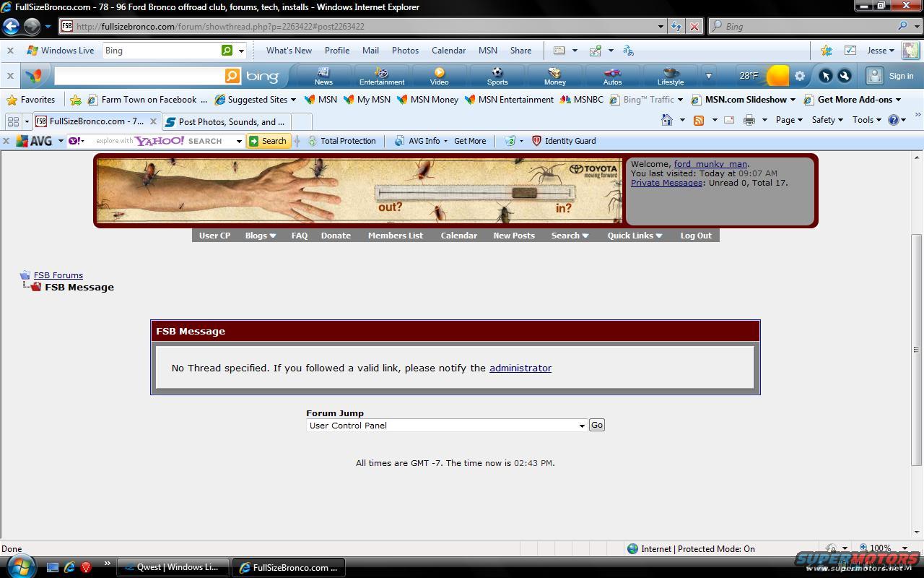Click the Print icon in toolbar
The image size is (924, 578).
pos(749,120)
